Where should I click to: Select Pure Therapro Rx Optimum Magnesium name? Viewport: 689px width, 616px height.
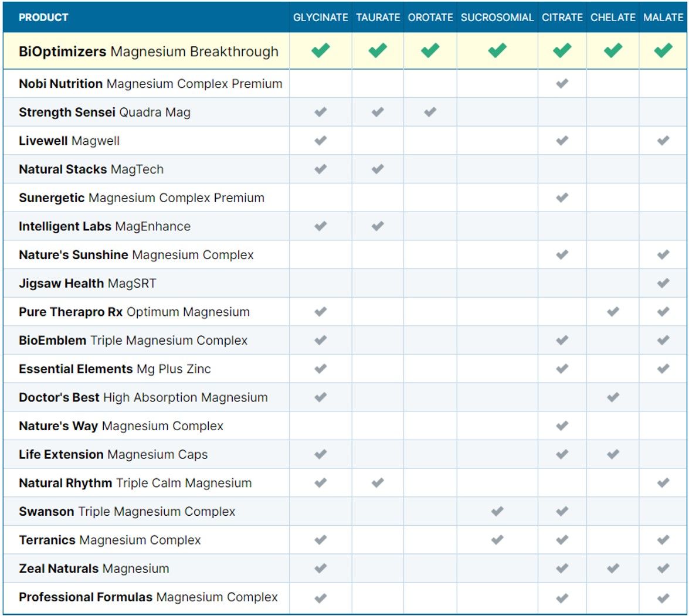tap(134, 312)
